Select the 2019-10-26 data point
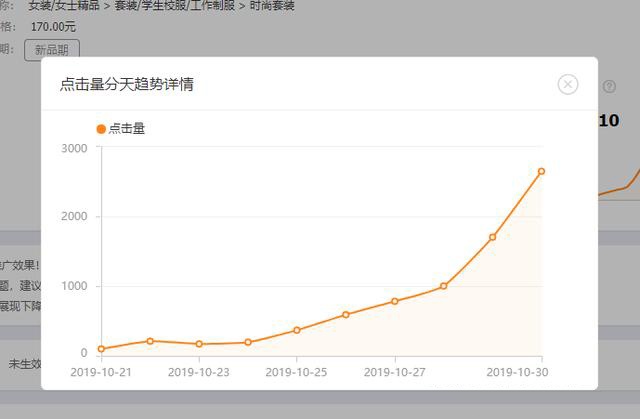 (x=346, y=315)
